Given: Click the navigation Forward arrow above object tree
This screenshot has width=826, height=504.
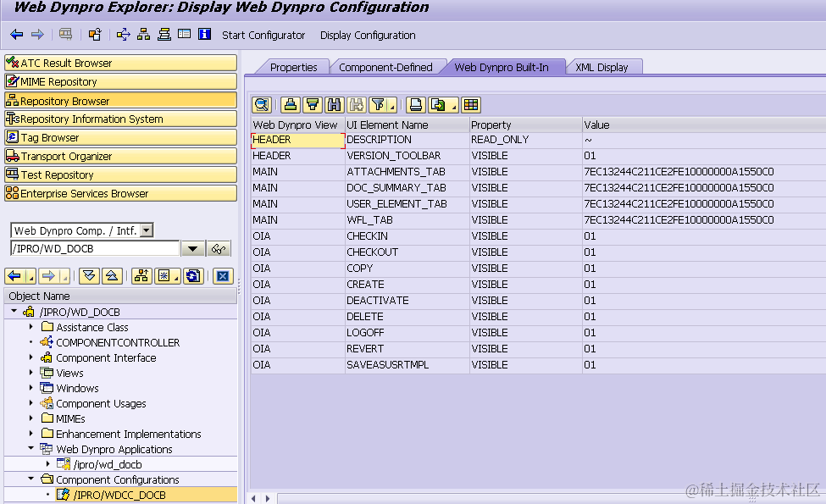Looking at the screenshot, I should 48,276.
